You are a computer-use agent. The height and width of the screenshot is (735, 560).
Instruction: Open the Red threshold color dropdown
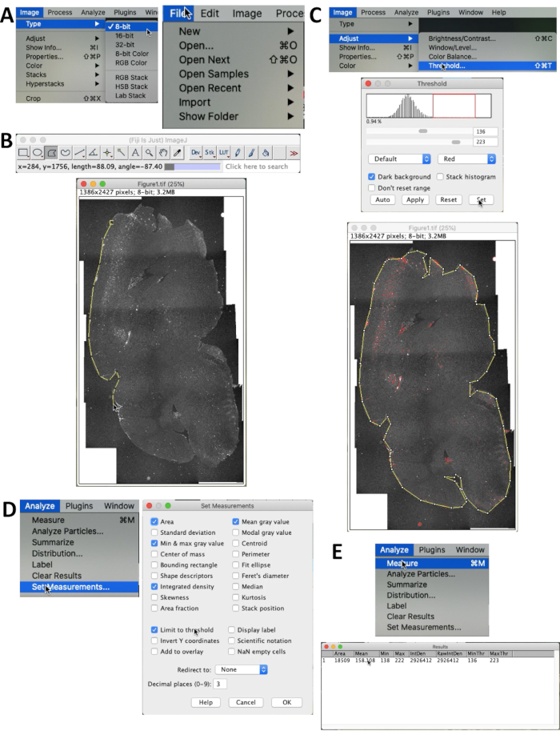(466, 159)
